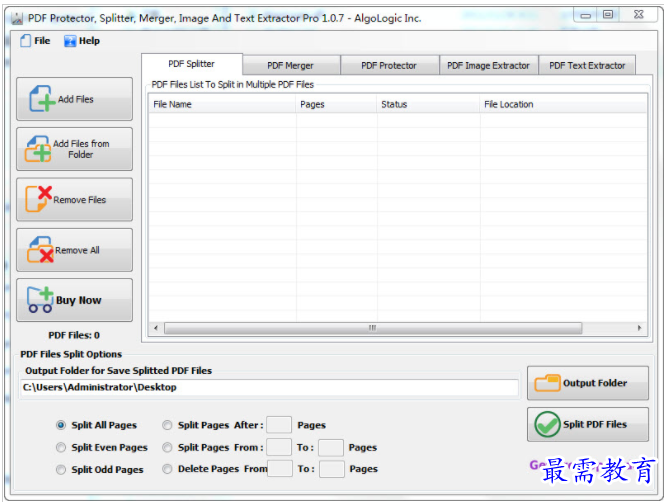The width and height of the screenshot is (664, 502).
Task: Click the Split Pages After pages field
Action: (x=279, y=425)
